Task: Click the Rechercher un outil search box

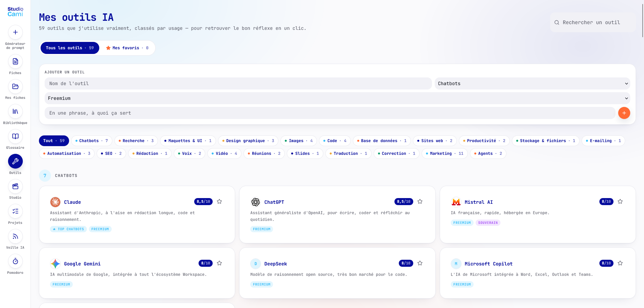Action: click(593, 22)
